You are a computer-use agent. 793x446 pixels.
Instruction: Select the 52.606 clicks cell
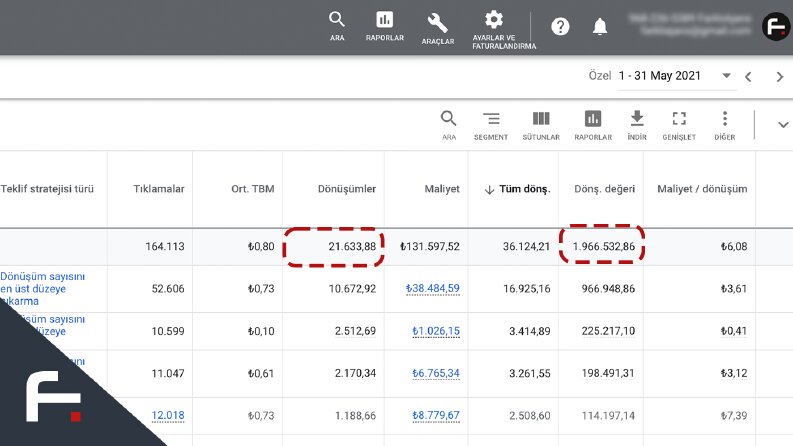tap(168, 289)
